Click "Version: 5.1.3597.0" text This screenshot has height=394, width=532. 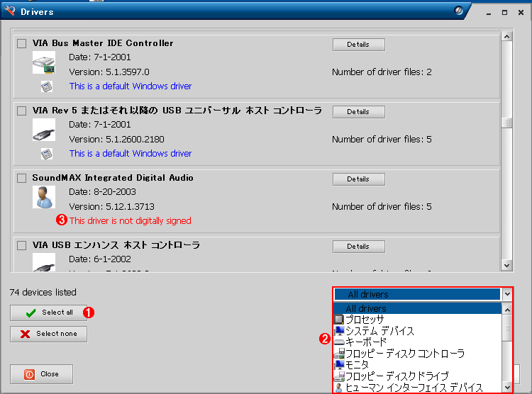[x=109, y=72]
